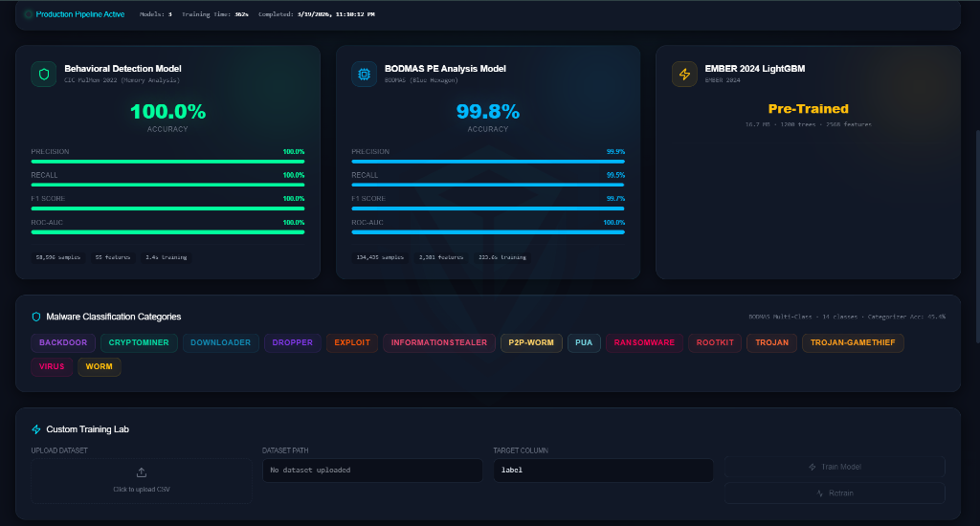Click the Models count in the status bar

pos(156,14)
